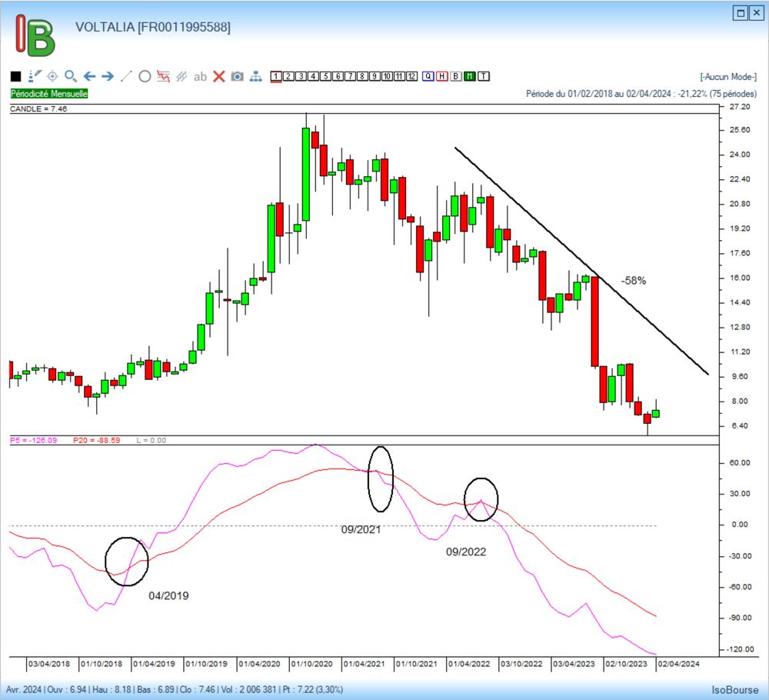Click the 'Périodicité Mensuelle' label
The width and height of the screenshot is (769, 700).
49,94
